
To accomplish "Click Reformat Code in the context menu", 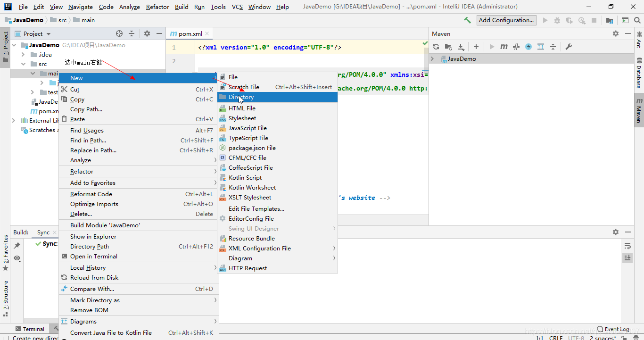I will tap(138, 194).
